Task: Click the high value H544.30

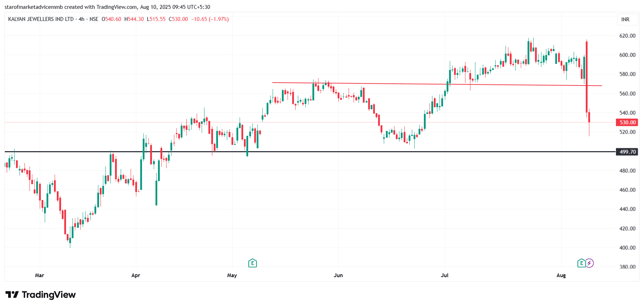Action: tap(134, 19)
